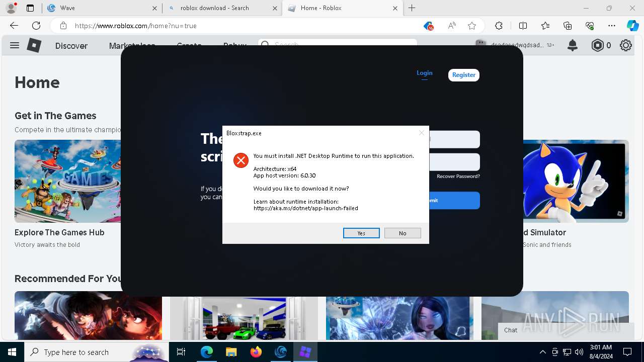Open first Recommended For You game thumbnail

tap(88, 315)
